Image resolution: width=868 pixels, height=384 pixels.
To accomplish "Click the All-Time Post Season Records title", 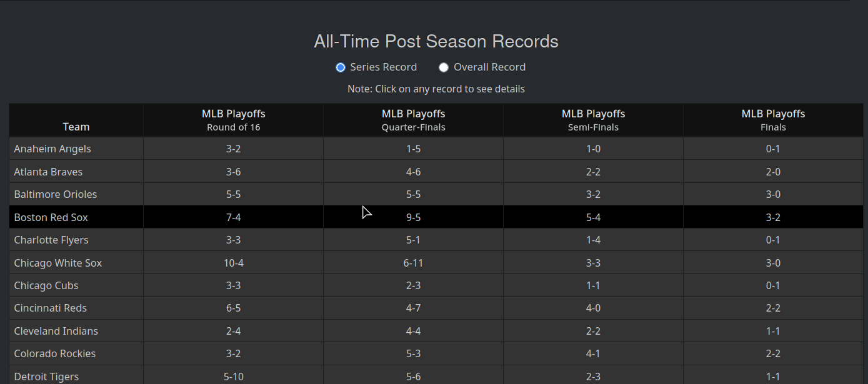I will (x=436, y=41).
